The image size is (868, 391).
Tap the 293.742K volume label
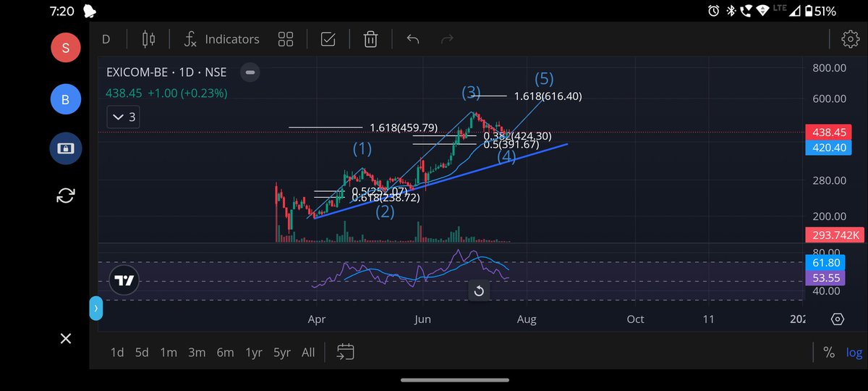[x=833, y=235]
